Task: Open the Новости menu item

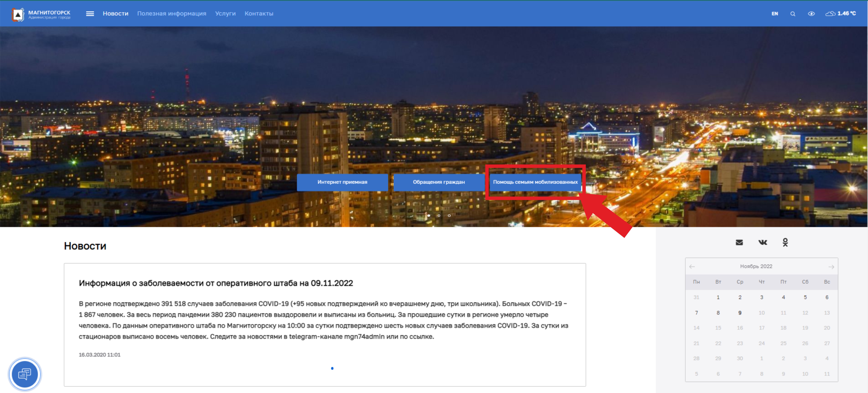Action: click(x=116, y=14)
